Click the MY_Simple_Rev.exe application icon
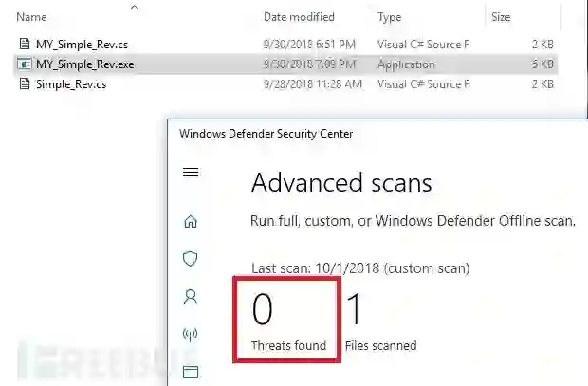 tap(25, 64)
